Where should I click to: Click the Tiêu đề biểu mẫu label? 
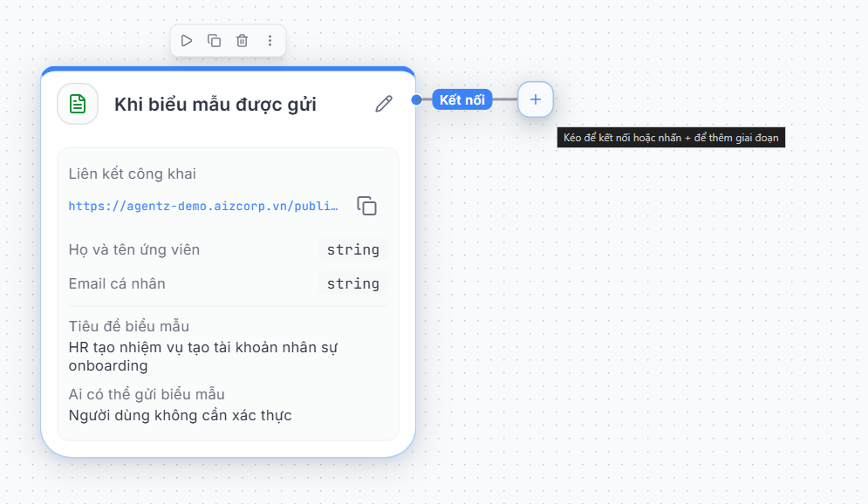[x=129, y=326]
